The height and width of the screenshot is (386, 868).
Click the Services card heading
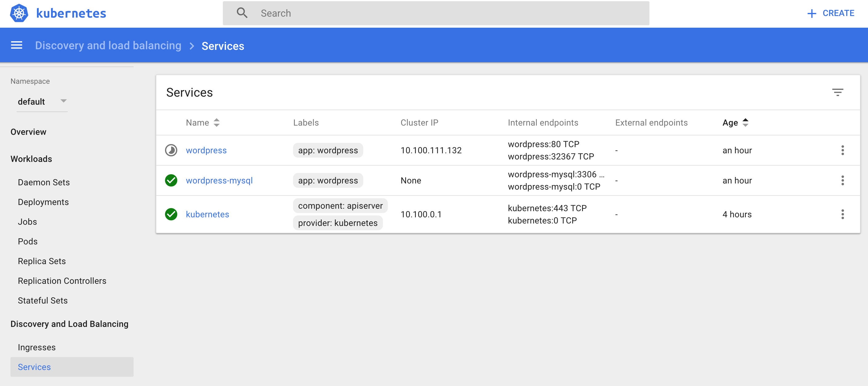pyautogui.click(x=189, y=92)
